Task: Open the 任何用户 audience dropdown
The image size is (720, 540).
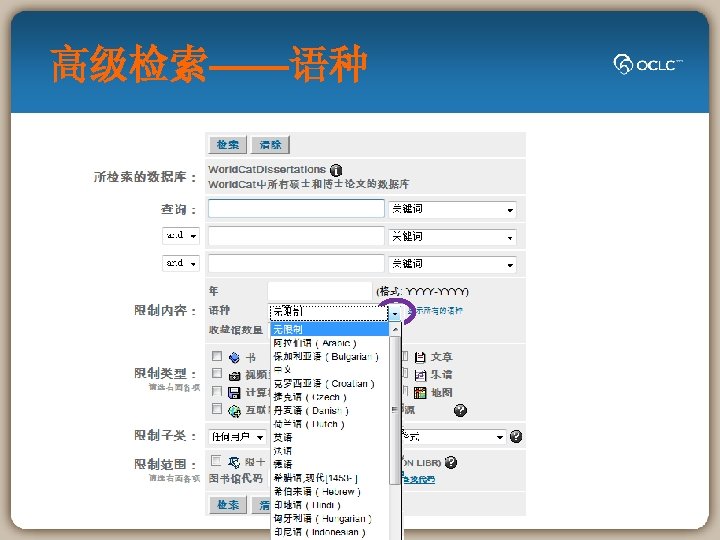Action: click(x=237, y=437)
